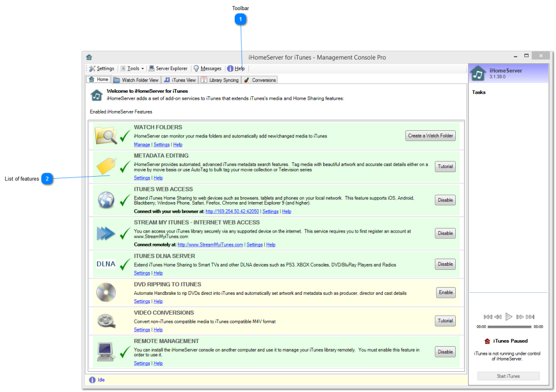
Task: Skip to the previous track
Action: click(x=488, y=317)
